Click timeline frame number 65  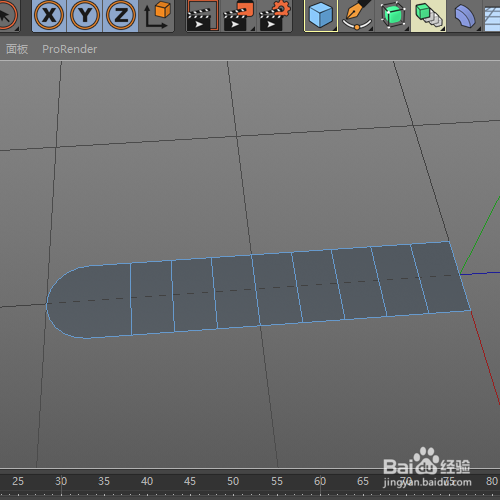click(x=363, y=481)
